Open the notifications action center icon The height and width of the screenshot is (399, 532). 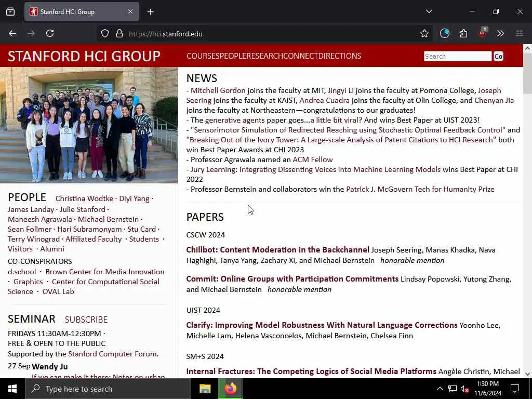click(515, 389)
